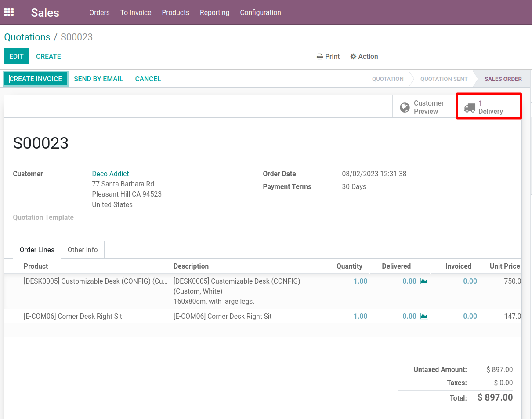Click quantity 1.00 in Customizable Desk row
Viewport: 532px width, 419px height.
click(360, 281)
